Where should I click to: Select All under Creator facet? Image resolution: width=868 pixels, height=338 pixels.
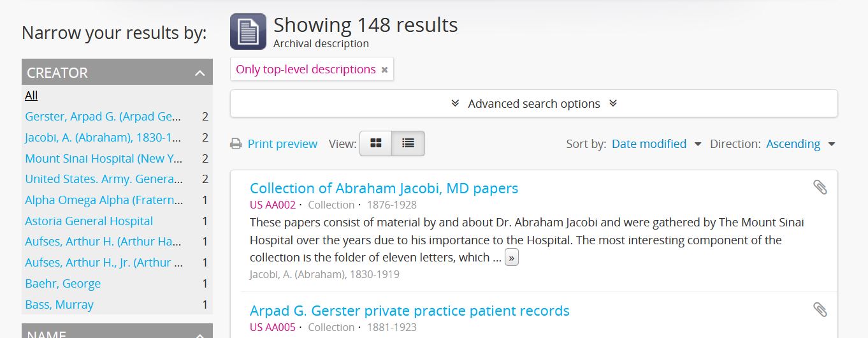click(31, 96)
